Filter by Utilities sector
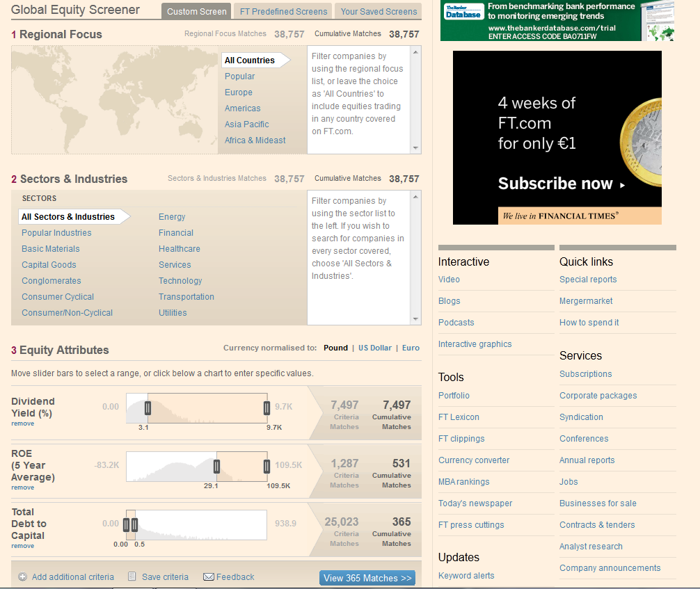Image resolution: width=700 pixels, height=589 pixels. pos(173,313)
